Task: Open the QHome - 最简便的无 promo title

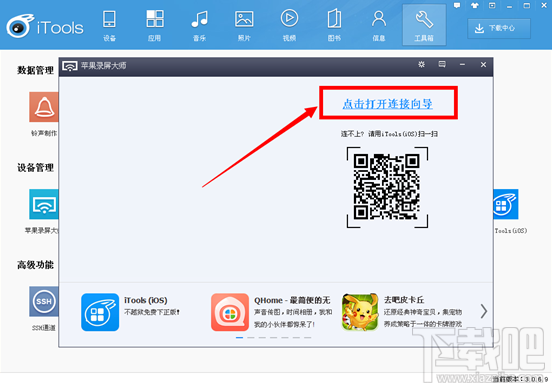Action: 292,300
